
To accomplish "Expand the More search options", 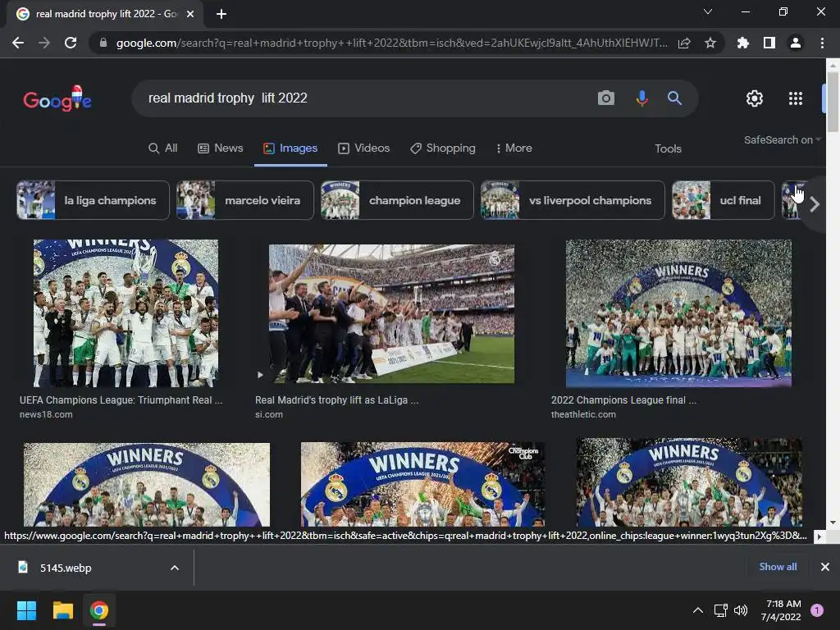I will click(x=514, y=148).
